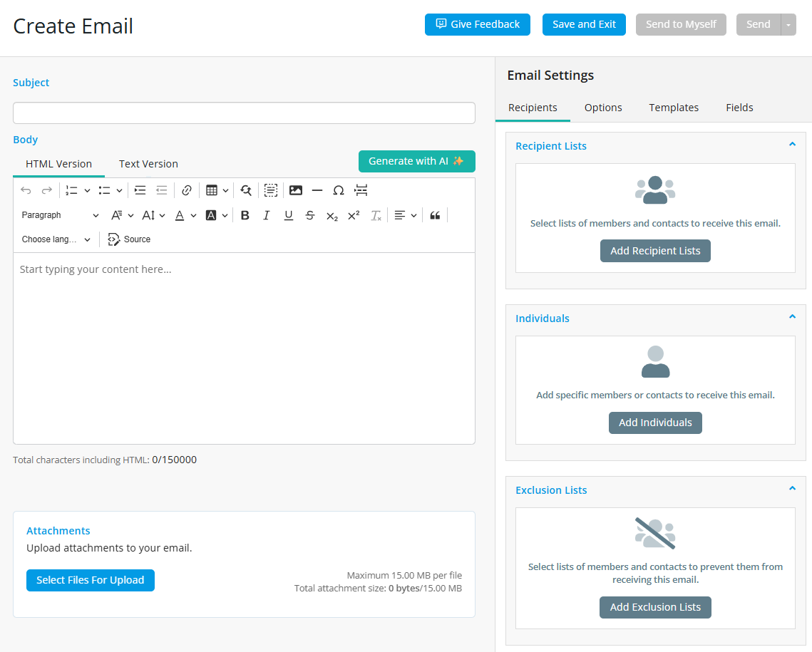
Task: Click the Give Feedback button
Action: click(x=478, y=25)
